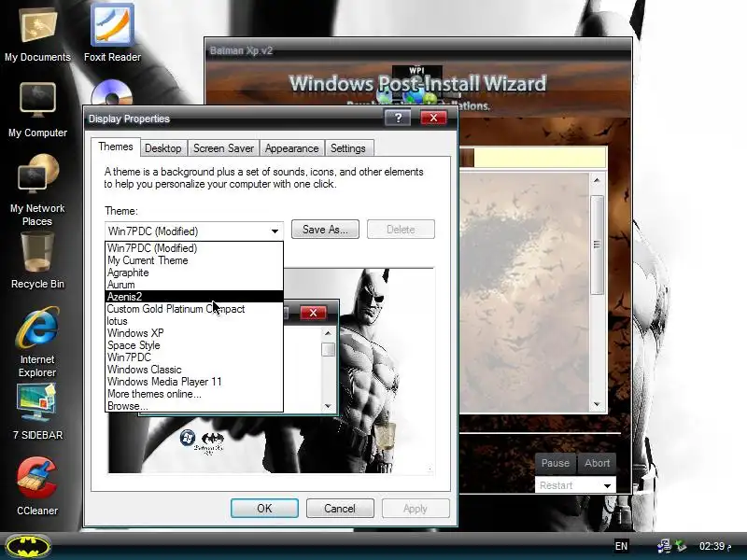The width and height of the screenshot is (747, 560).
Task: Open My Computer desktop icon
Action: [x=37, y=109]
